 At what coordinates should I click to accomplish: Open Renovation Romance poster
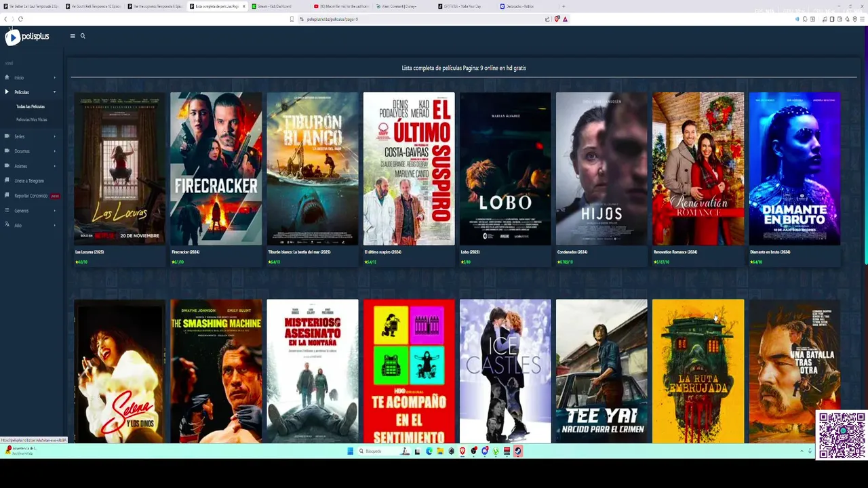coord(698,169)
